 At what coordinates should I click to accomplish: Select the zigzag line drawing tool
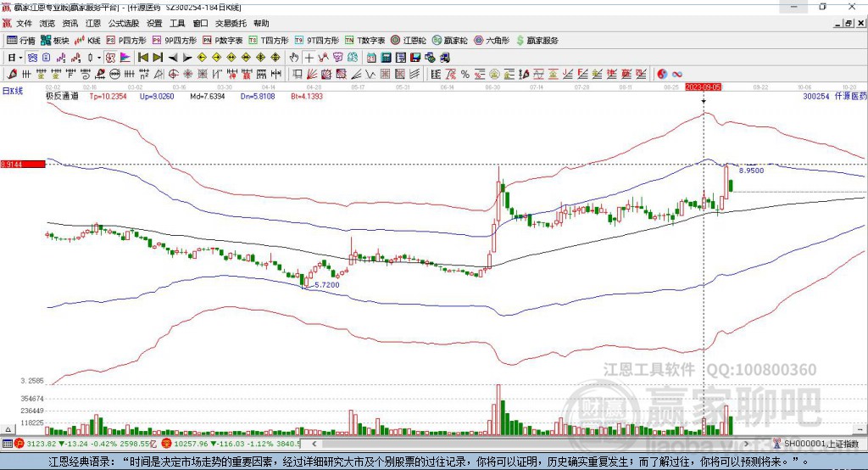point(370,74)
